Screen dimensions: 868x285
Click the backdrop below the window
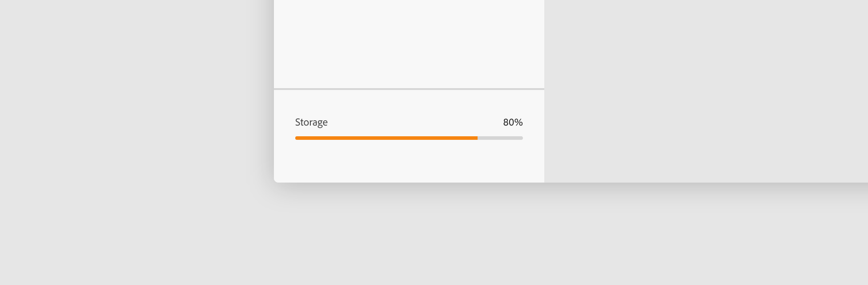click(445, 240)
